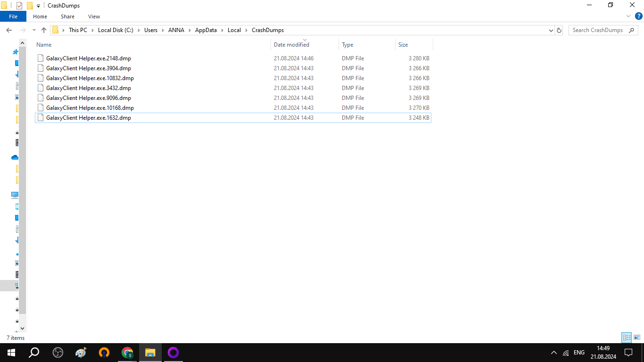Open the Windows Start menu
The height and width of the screenshot is (362, 644).
point(11,353)
